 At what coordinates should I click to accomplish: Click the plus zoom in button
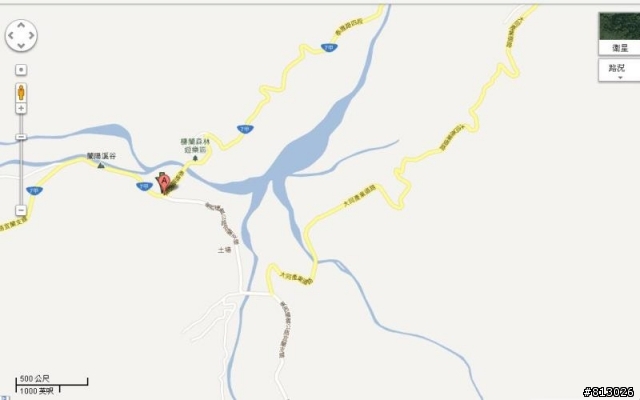pyautogui.click(x=21, y=108)
